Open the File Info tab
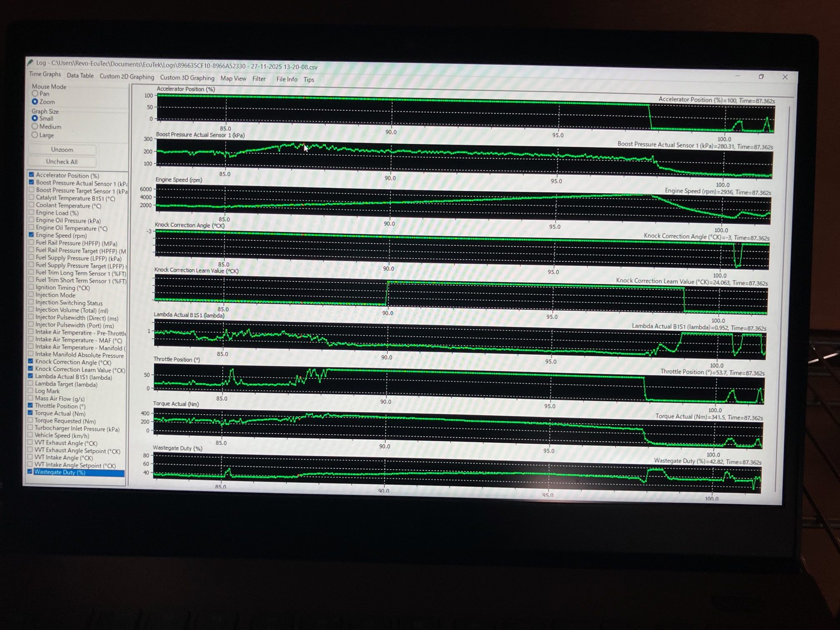This screenshot has height=630, width=840. [x=287, y=79]
